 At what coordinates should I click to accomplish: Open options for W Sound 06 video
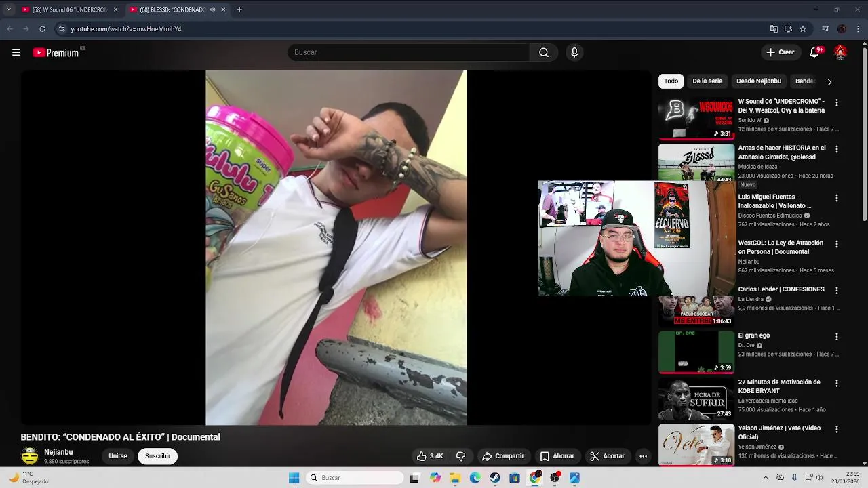point(836,102)
